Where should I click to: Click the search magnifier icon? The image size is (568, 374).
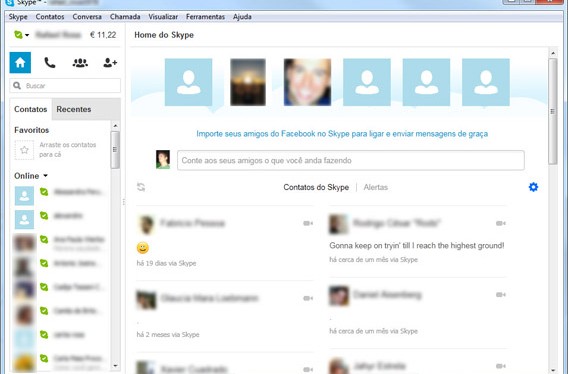pos(17,86)
